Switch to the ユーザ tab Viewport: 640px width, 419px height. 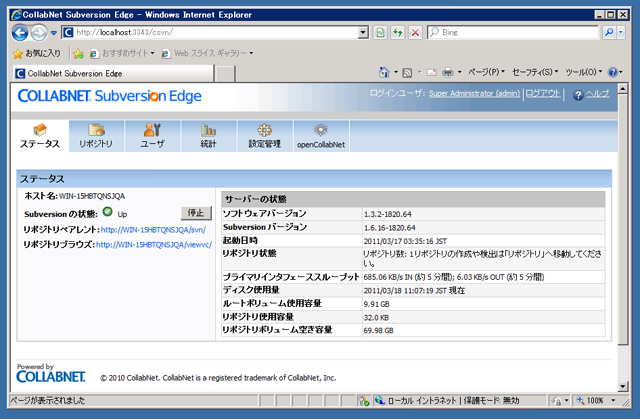[x=152, y=136]
